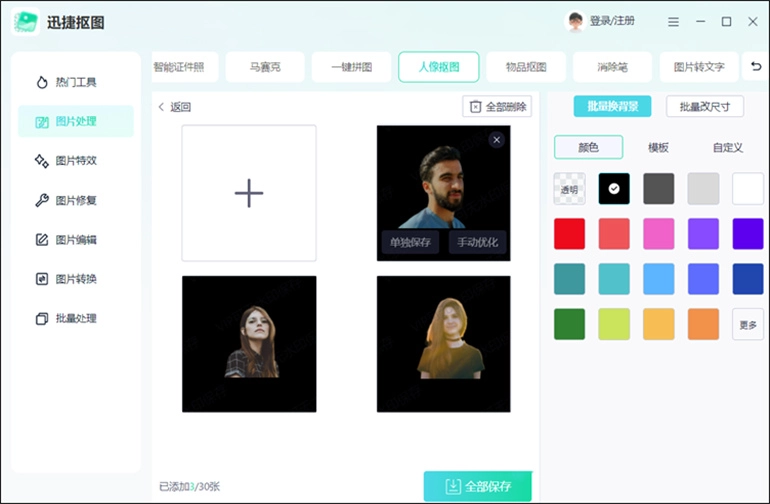
Task: Expand more colors with 更多 button
Action: coord(748,324)
